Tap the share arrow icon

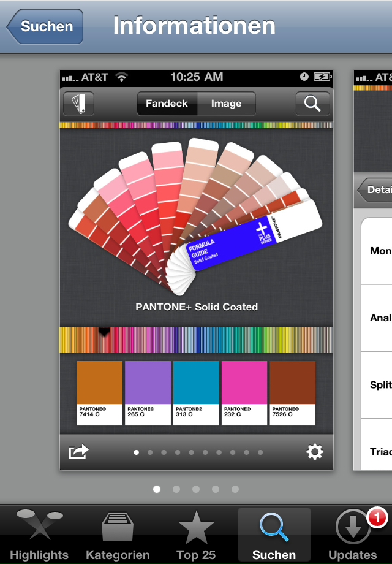click(x=78, y=452)
